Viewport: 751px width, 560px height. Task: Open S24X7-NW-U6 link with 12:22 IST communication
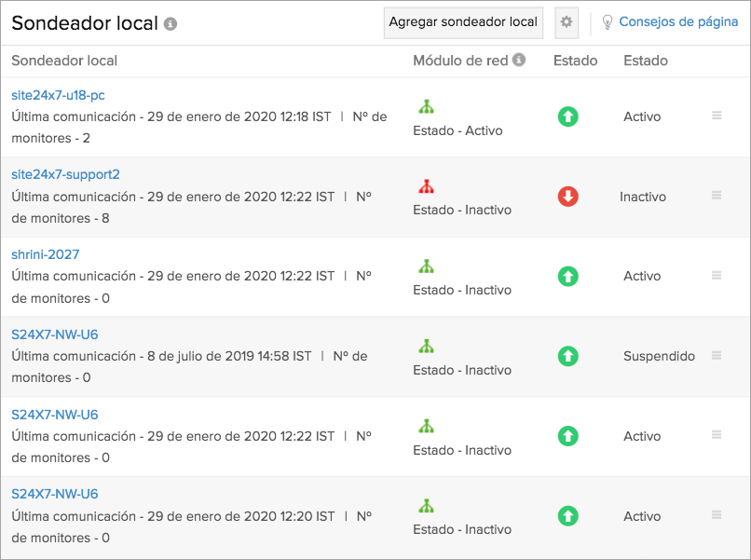pyautogui.click(x=55, y=415)
